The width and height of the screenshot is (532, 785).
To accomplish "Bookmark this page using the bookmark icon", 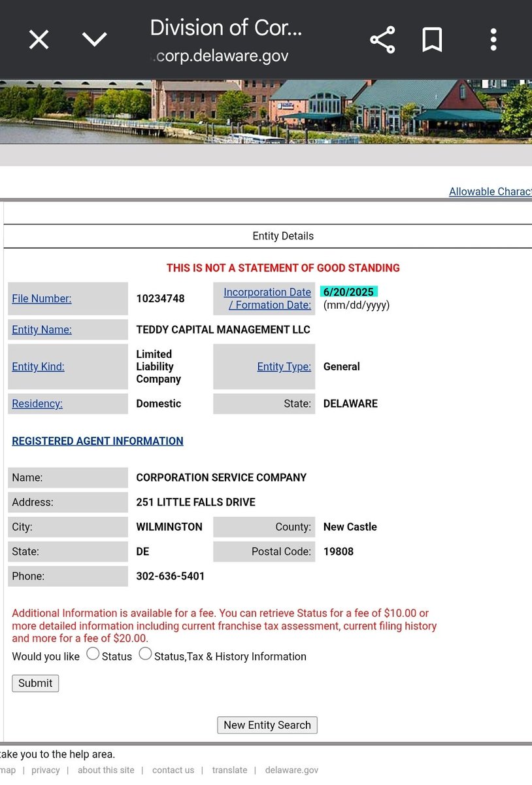I will coord(432,39).
